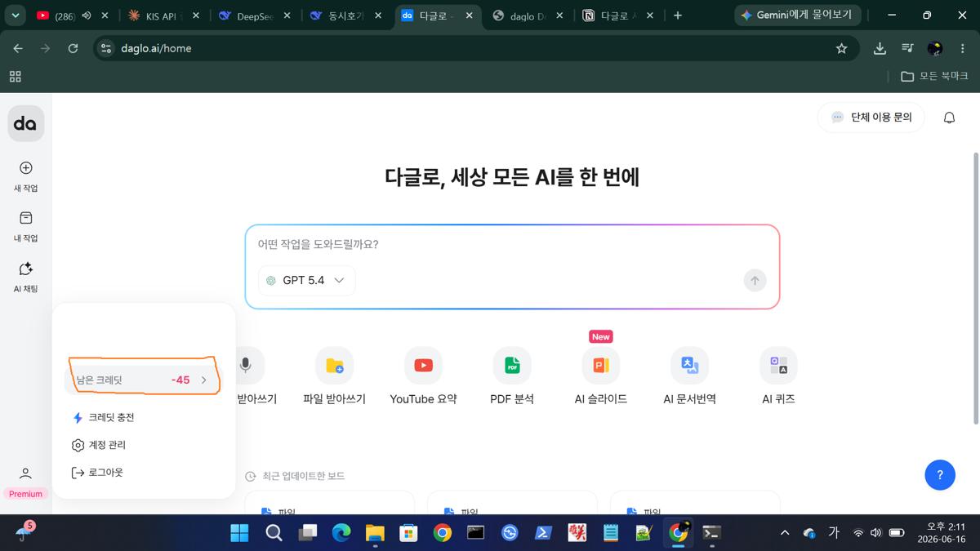The image size is (980, 551).
Task: Open Windows taskbar search
Action: pos(274,533)
